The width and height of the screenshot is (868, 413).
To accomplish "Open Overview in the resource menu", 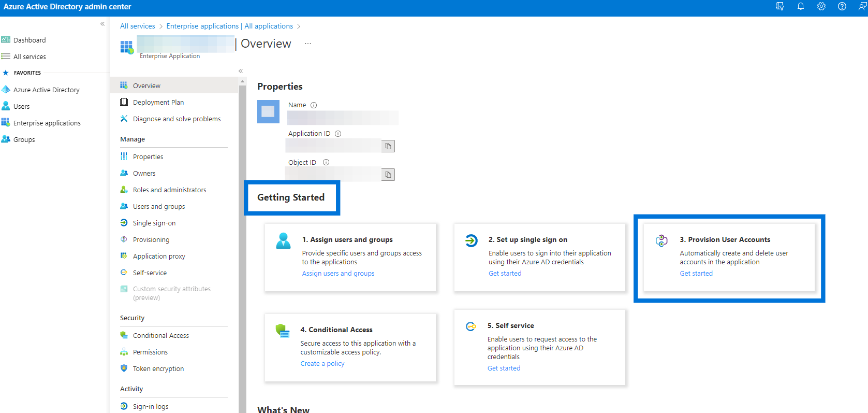I will tap(174, 86).
